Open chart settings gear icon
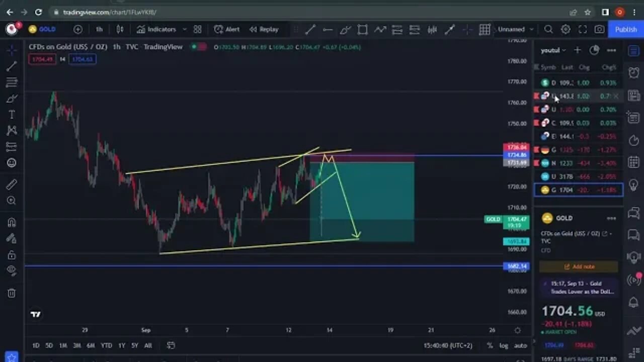The height and width of the screenshot is (362, 644). [x=566, y=29]
